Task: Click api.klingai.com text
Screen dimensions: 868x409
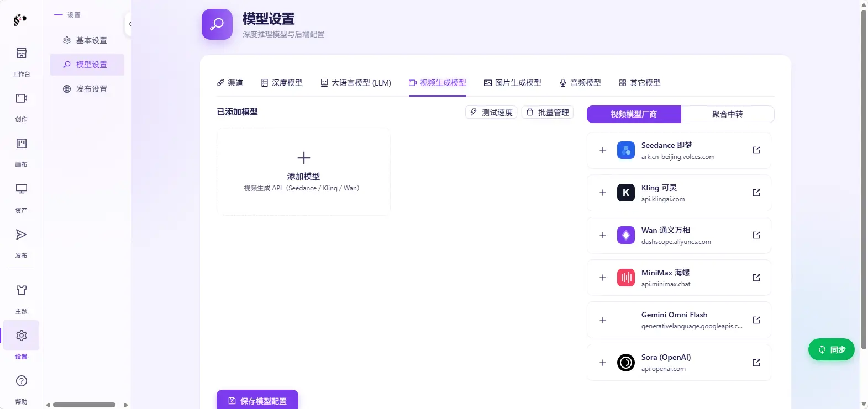Action: point(663,199)
